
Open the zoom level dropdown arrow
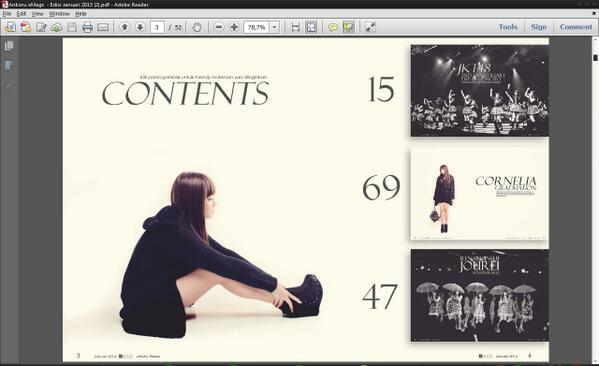[275, 27]
